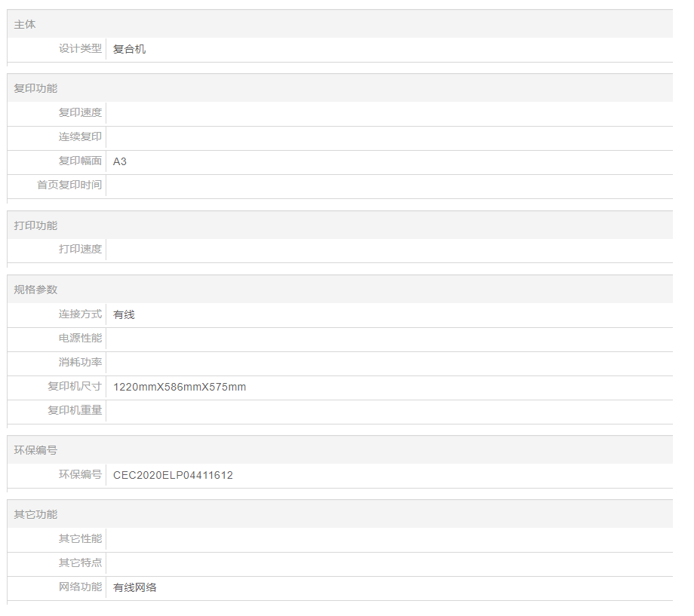Select the 其它特点 row label
The height and width of the screenshot is (616, 694).
click(80, 563)
